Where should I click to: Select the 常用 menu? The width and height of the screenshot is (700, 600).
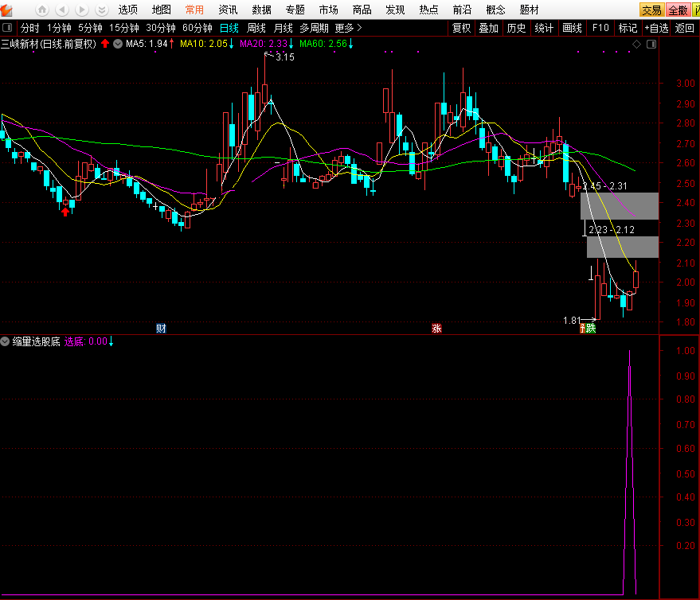click(x=194, y=10)
